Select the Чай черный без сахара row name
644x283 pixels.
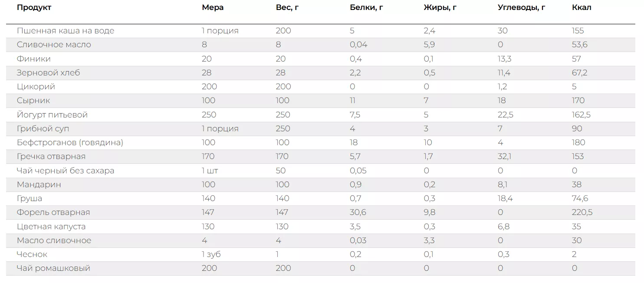coord(66,171)
